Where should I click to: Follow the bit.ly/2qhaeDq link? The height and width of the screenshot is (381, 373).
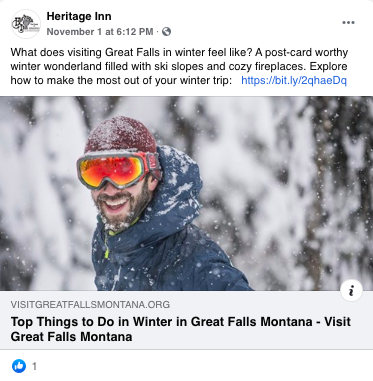coord(294,80)
